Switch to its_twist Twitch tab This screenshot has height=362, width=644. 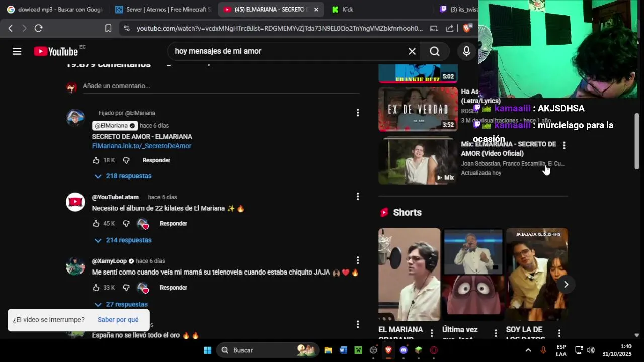[x=458, y=10]
